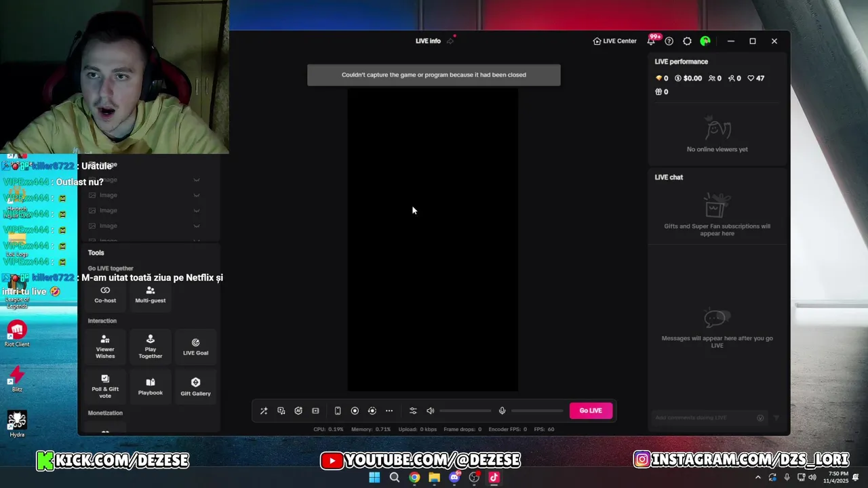Click the Frame drops status entry
The image size is (868, 488).
(x=462, y=430)
